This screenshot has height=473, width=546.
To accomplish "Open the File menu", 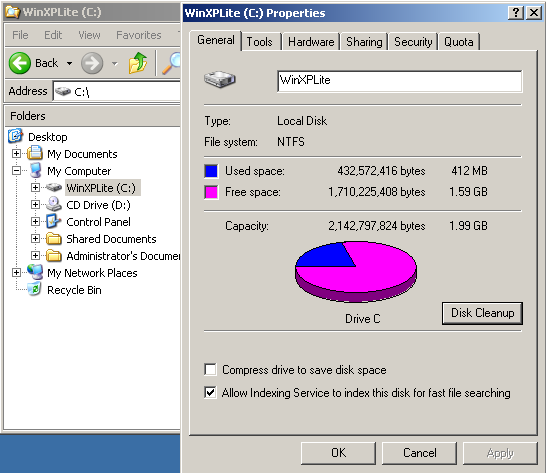I will (20, 35).
